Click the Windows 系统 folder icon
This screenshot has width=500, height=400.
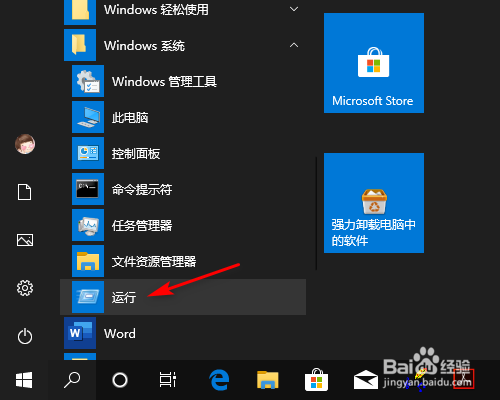(x=80, y=45)
